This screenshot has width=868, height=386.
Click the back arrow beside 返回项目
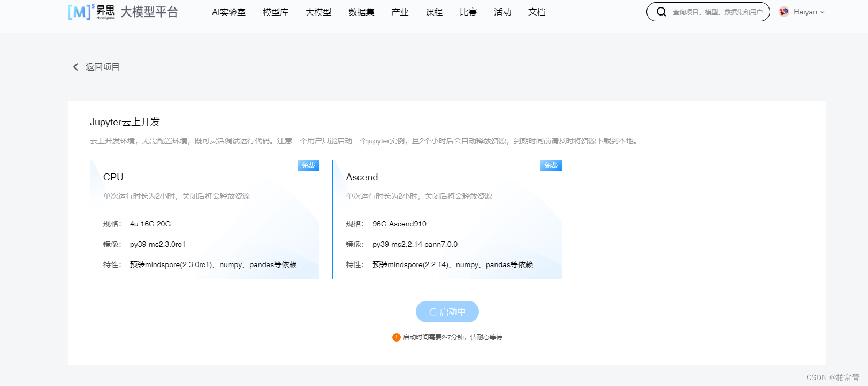point(75,67)
